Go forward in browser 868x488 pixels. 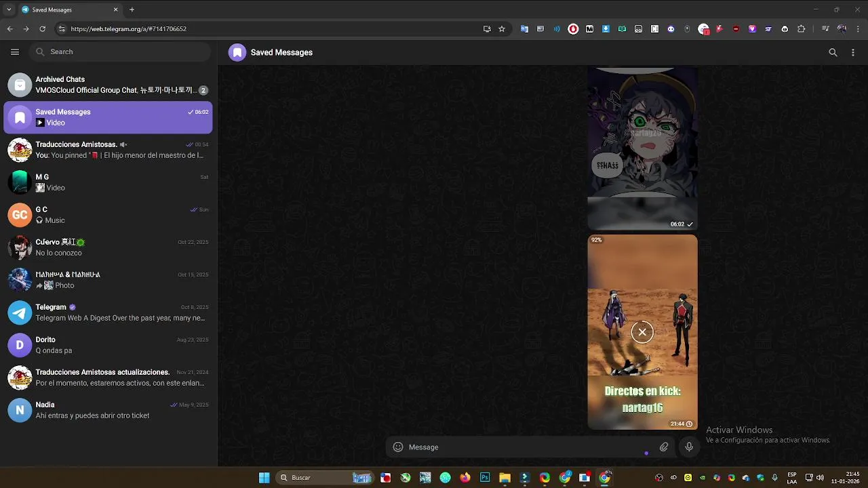26,28
